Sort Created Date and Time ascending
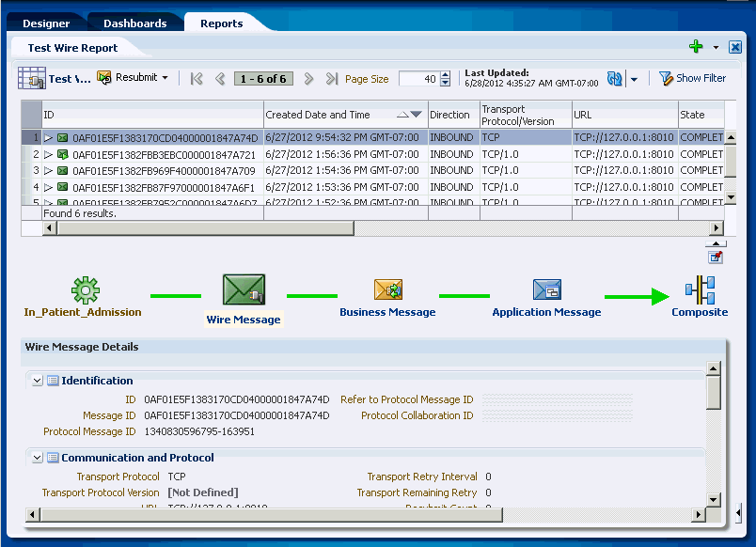 click(x=402, y=115)
